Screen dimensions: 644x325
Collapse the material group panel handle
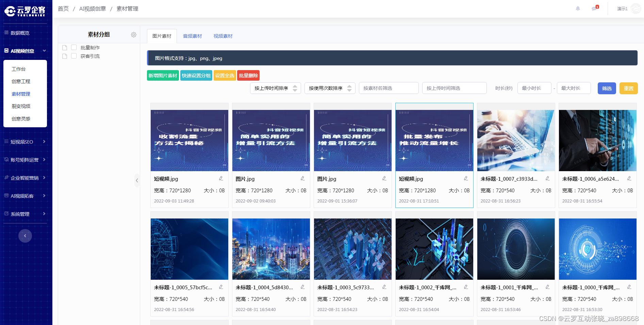point(137,180)
